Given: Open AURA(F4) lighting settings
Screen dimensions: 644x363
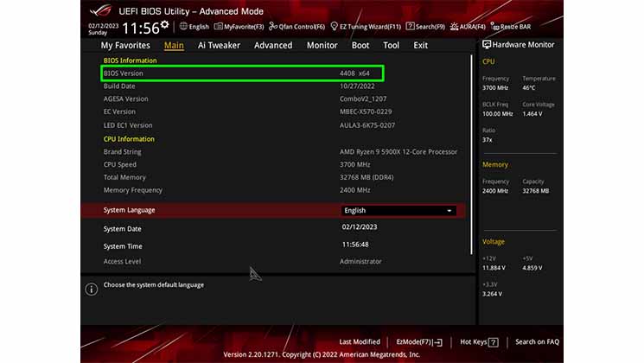Looking at the screenshot, I should [468, 26].
